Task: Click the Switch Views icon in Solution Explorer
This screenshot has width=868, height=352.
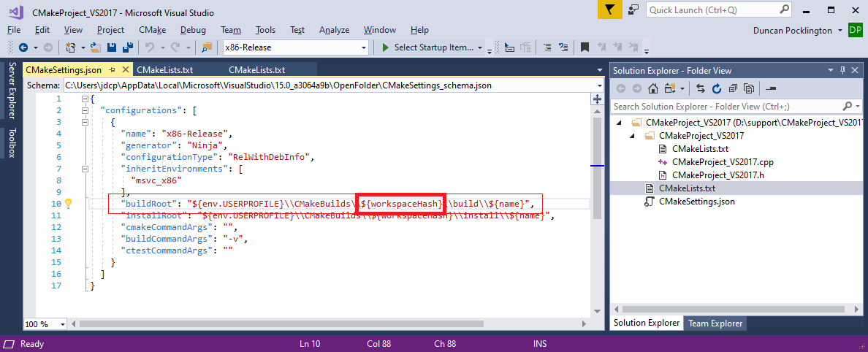Action: (x=671, y=88)
